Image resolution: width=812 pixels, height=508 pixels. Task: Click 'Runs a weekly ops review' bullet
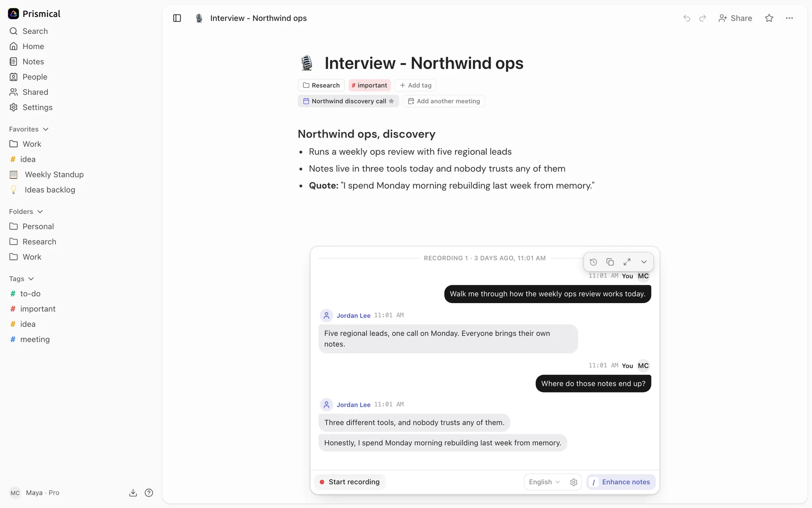pyautogui.click(x=410, y=152)
